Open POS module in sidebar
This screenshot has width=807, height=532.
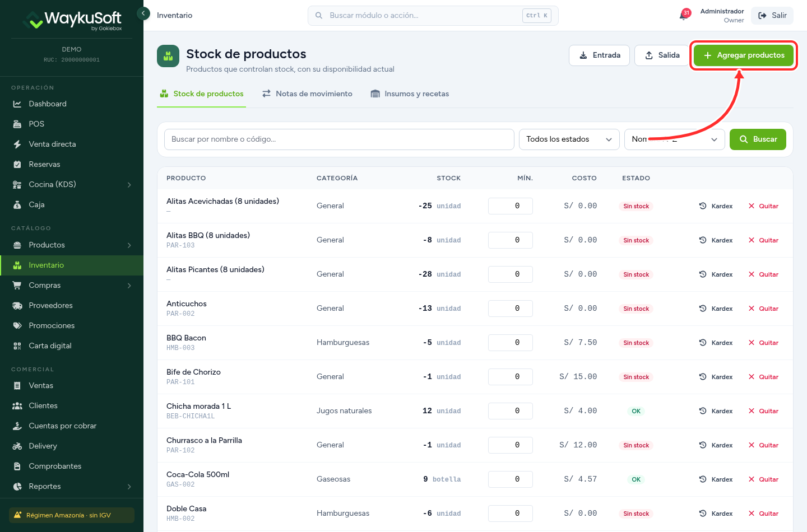tap(72, 124)
